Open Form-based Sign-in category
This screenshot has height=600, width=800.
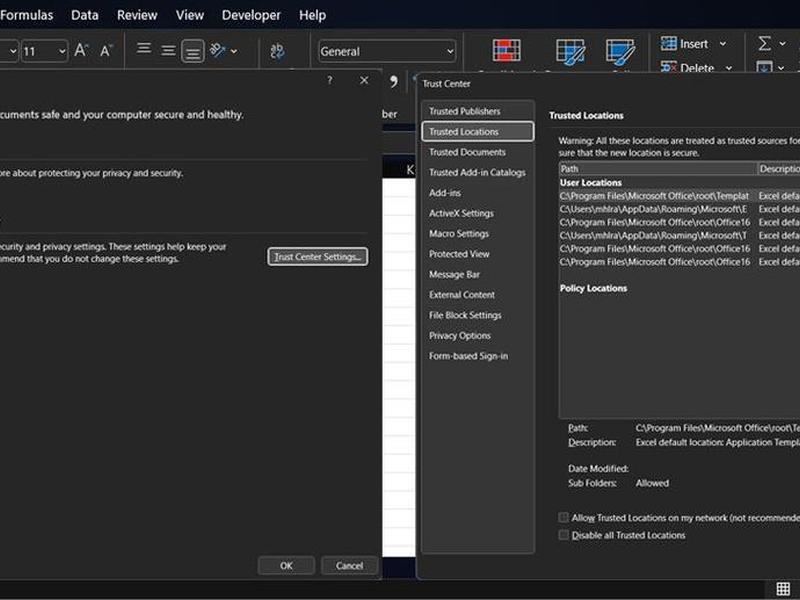478,356
